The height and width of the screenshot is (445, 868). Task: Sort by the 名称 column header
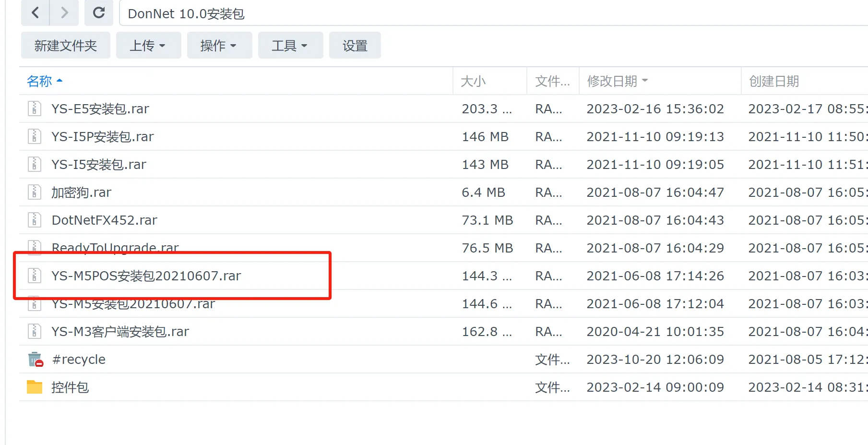[39, 81]
